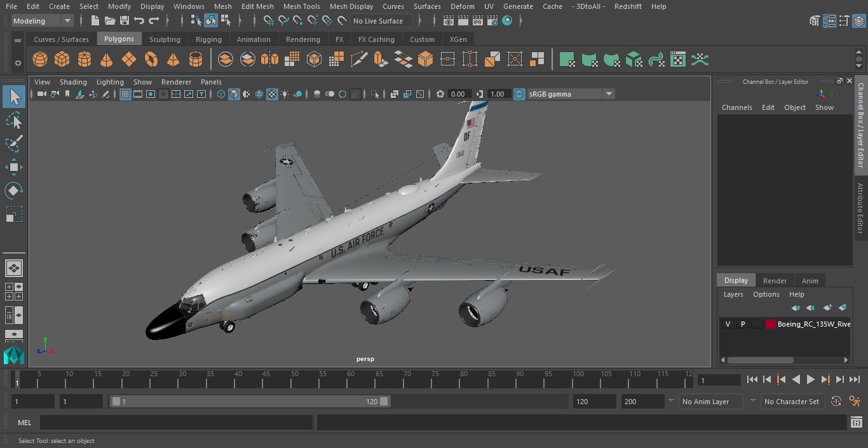Create a polygon torus from the shelf
The height and width of the screenshot is (448, 868).
pos(151,60)
